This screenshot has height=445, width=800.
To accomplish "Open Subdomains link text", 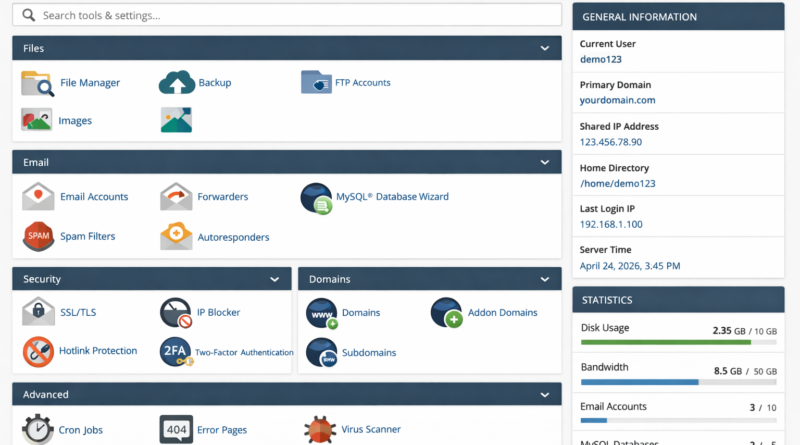I will (369, 353).
